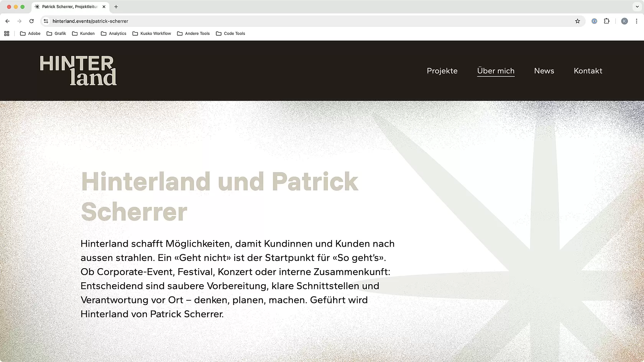
Task: Open the Chrome three-dot menu
Action: point(636,21)
